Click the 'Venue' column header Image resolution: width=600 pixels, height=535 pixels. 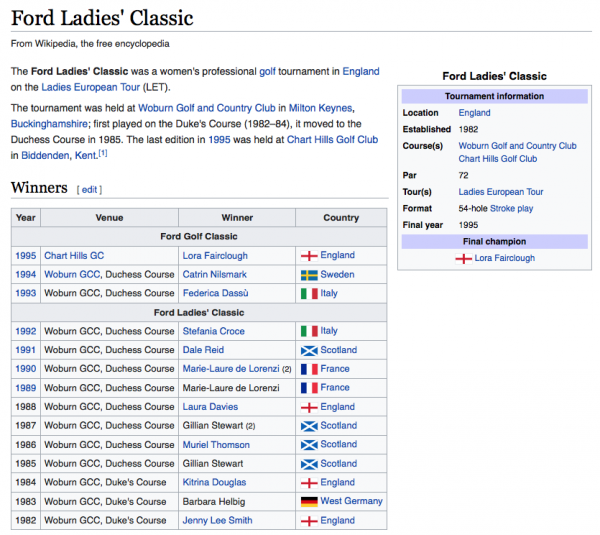[109, 218]
